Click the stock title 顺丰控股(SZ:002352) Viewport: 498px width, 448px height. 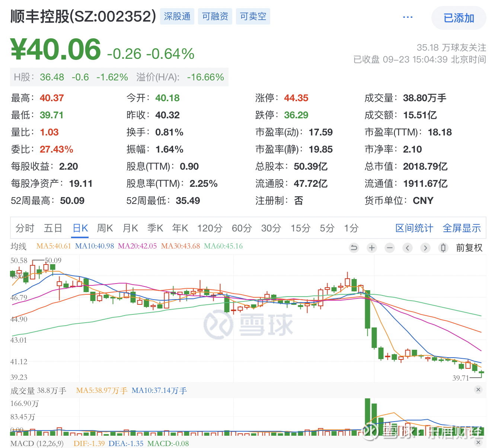click(83, 16)
